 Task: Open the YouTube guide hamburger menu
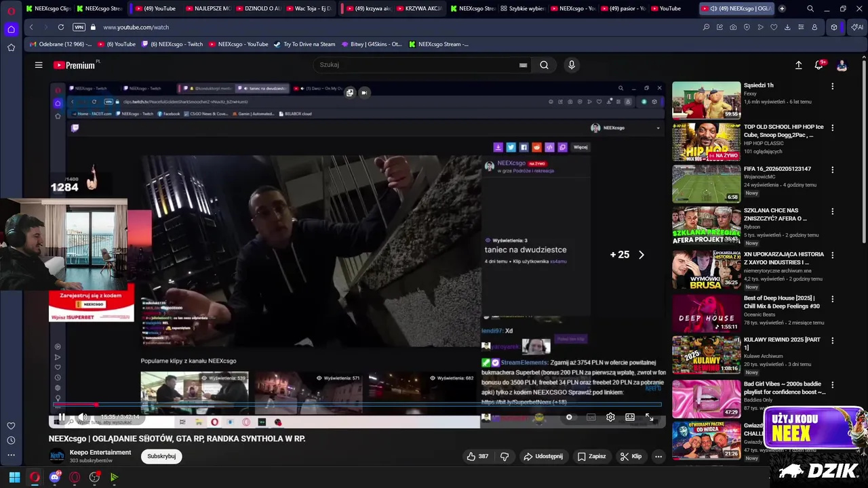[x=39, y=65]
